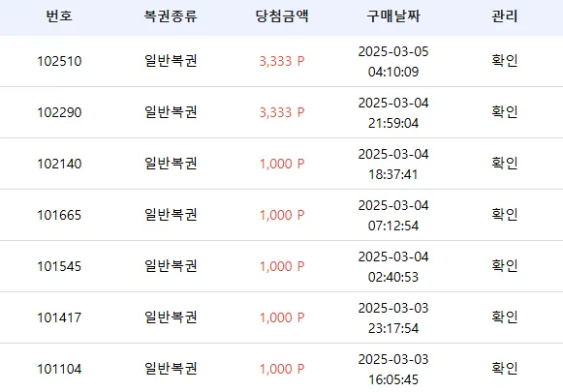Open 확인 link for ticket 101104
This screenshot has height=392, width=563.
click(x=505, y=369)
